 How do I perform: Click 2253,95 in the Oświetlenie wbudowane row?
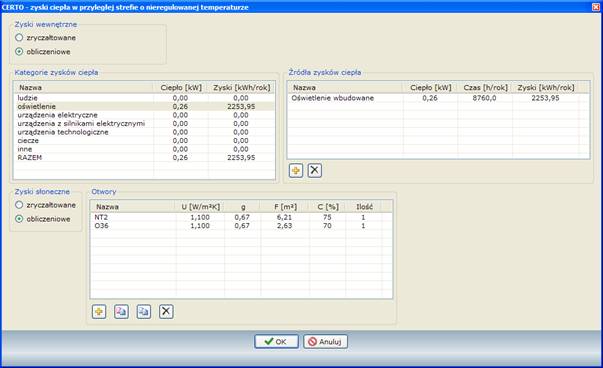click(545, 98)
